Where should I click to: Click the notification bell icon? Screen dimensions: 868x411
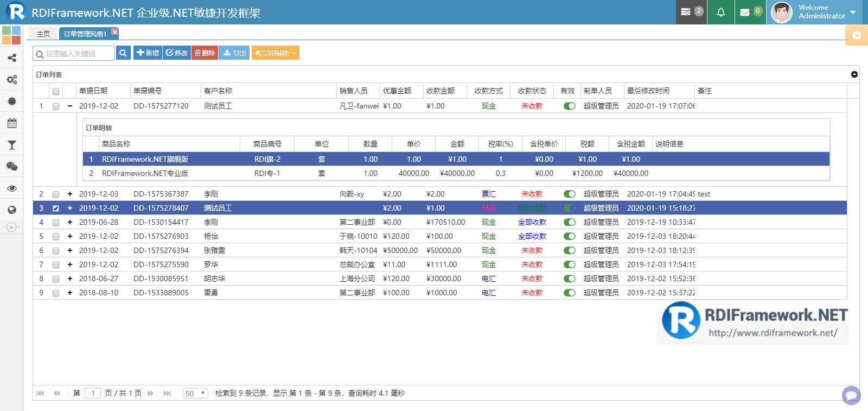click(720, 12)
